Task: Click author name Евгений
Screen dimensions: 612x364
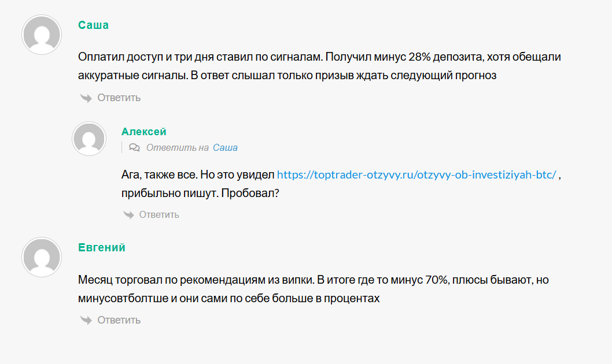Action: tap(102, 247)
